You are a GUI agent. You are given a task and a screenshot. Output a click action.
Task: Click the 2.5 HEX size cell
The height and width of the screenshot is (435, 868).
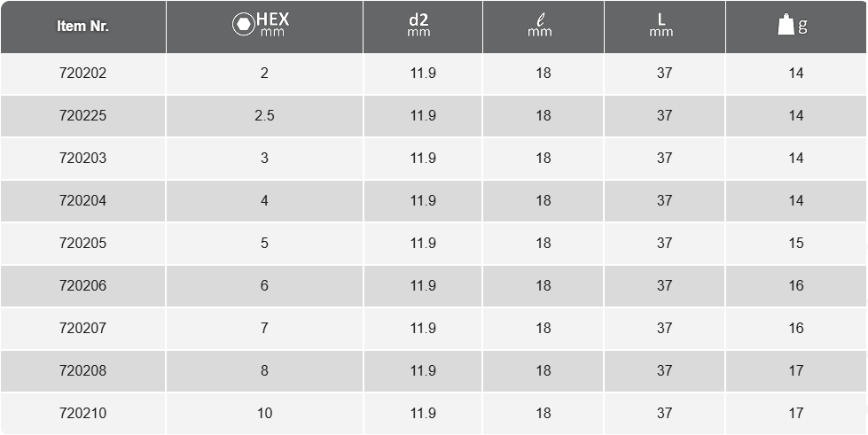[x=264, y=116]
